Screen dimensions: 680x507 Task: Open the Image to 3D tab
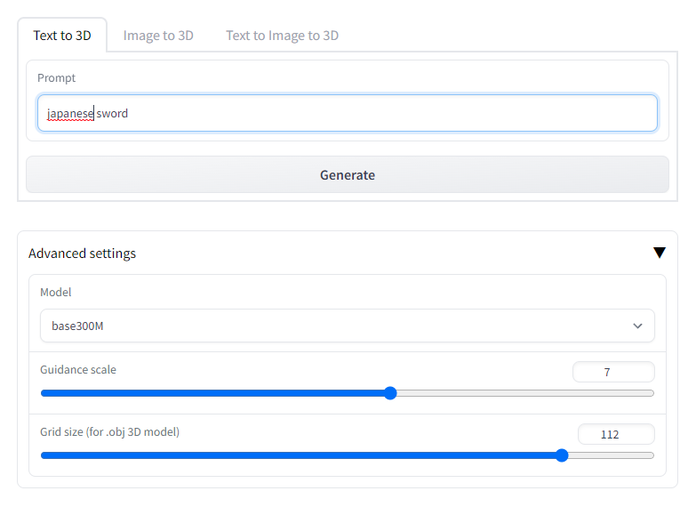(158, 35)
